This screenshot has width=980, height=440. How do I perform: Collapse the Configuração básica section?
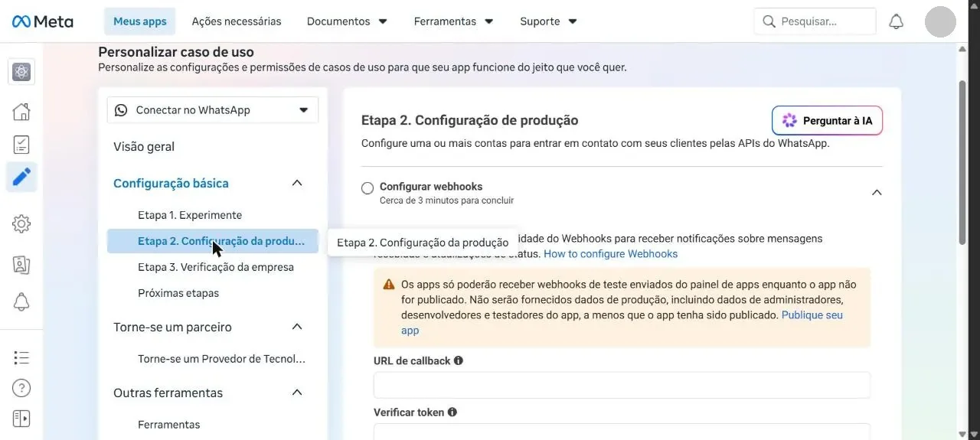coord(298,183)
